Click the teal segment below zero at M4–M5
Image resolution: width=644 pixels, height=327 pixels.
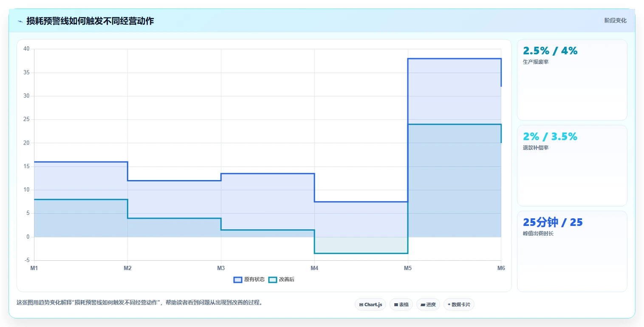(361, 254)
